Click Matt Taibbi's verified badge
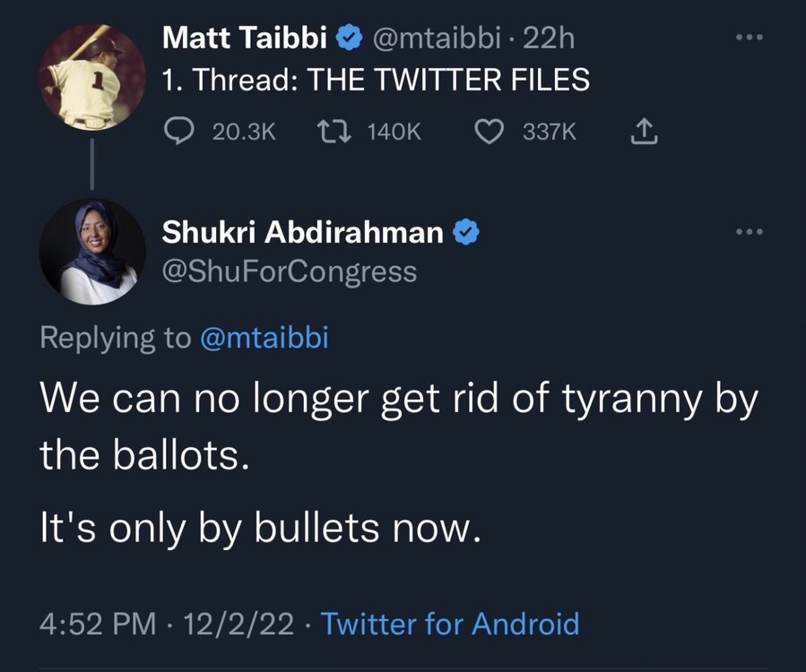Image resolution: width=806 pixels, height=672 pixels. (x=350, y=39)
